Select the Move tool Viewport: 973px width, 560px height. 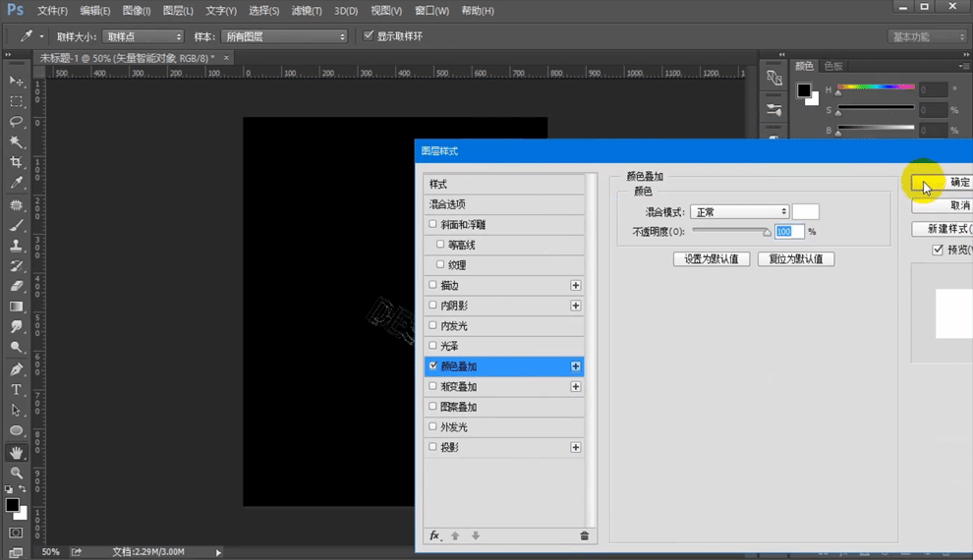coord(16,81)
